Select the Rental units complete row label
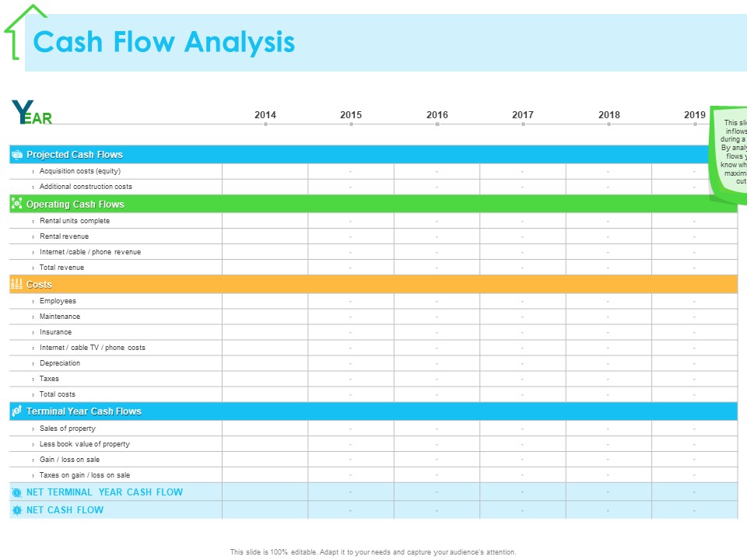The height and width of the screenshot is (560, 747). pyautogui.click(x=75, y=221)
